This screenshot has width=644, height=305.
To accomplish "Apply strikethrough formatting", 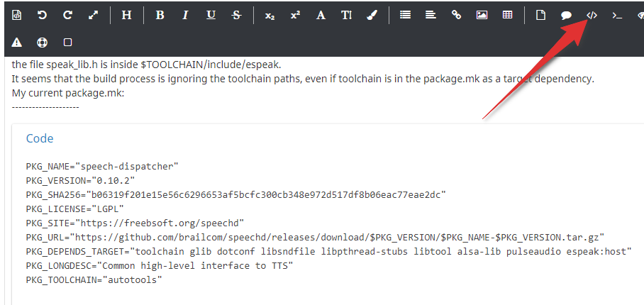I will point(236,15).
